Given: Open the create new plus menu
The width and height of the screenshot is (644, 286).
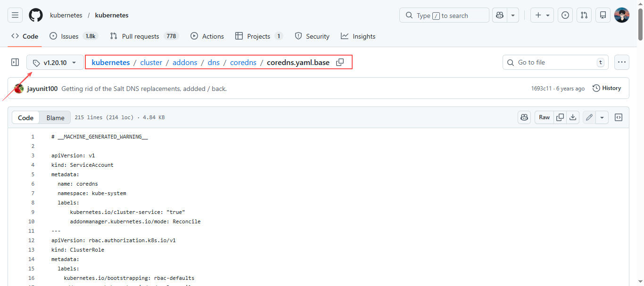Looking at the screenshot, I should click(x=542, y=15).
